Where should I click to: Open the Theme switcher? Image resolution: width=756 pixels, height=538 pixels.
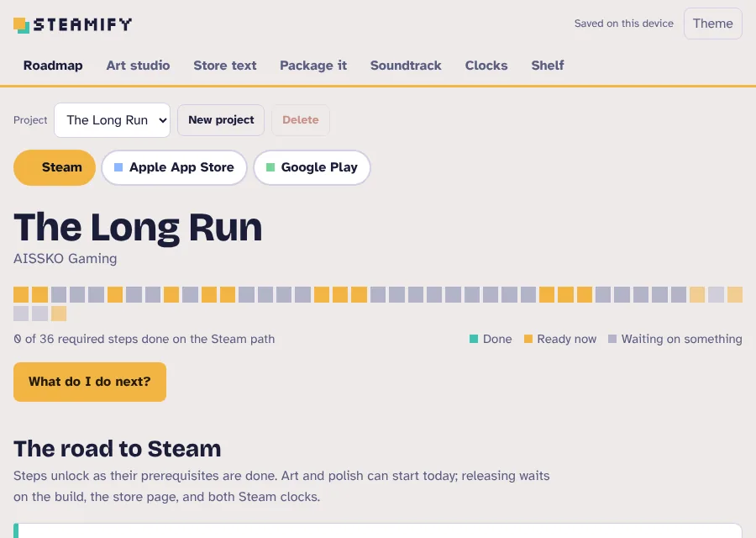[712, 24]
